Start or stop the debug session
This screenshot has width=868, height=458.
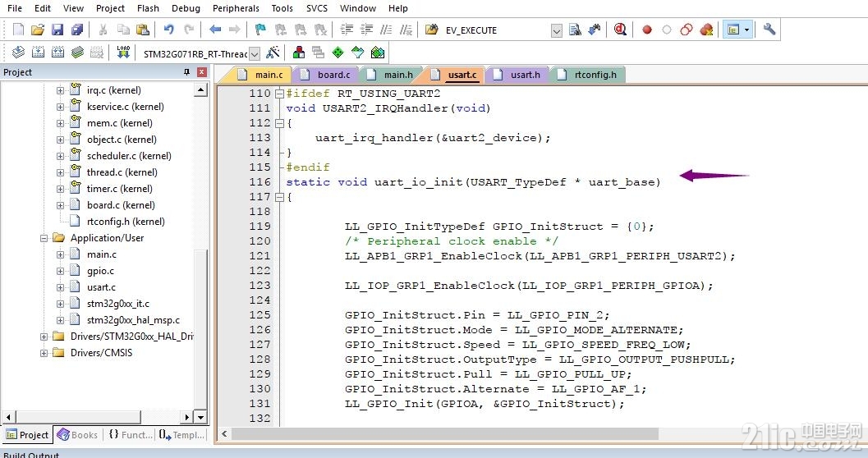620,30
